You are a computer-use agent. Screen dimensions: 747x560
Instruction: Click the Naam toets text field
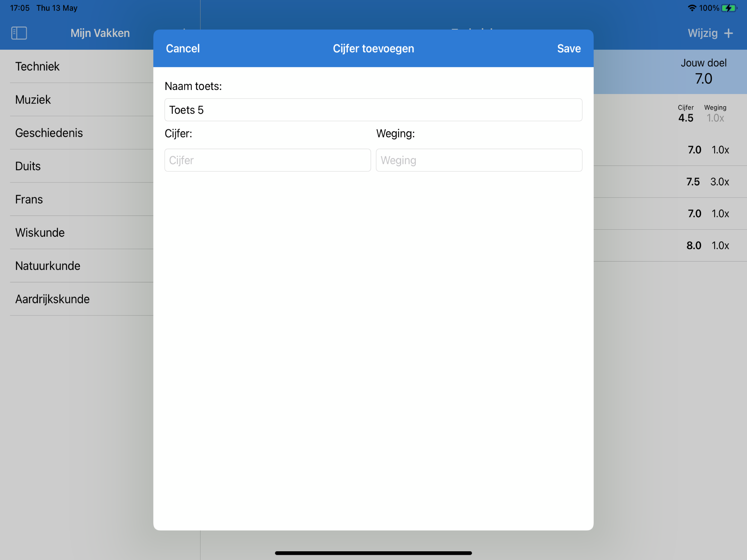[373, 110]
